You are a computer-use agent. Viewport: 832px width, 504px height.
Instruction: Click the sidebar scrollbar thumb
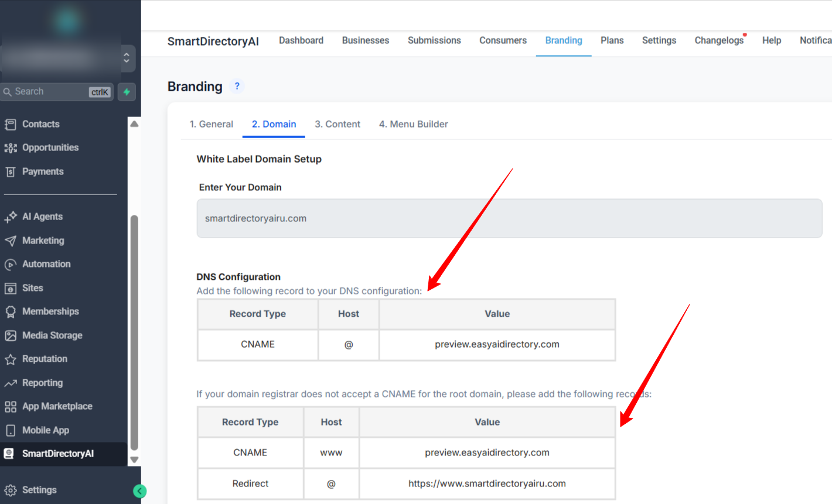[x=134, y=333]
